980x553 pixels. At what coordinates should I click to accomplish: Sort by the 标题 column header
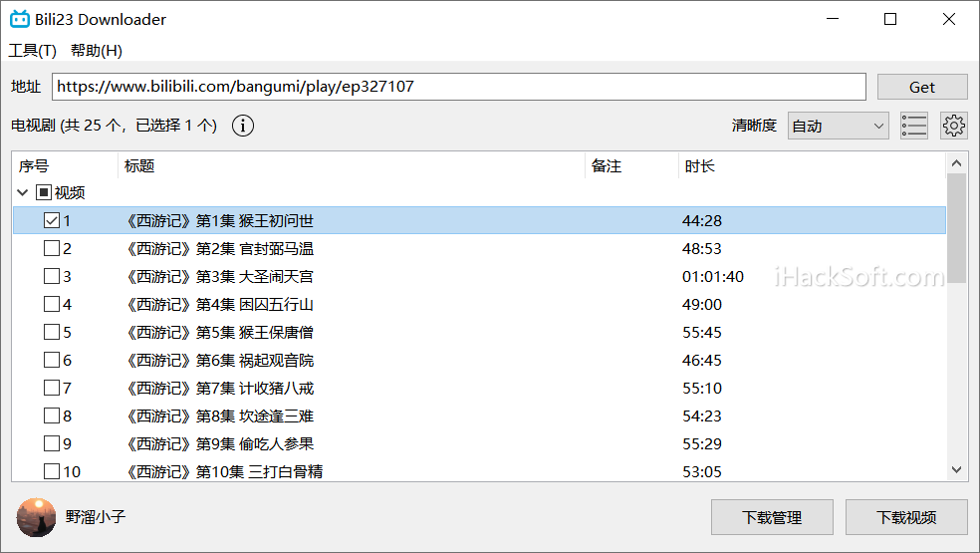coord(352,165)
